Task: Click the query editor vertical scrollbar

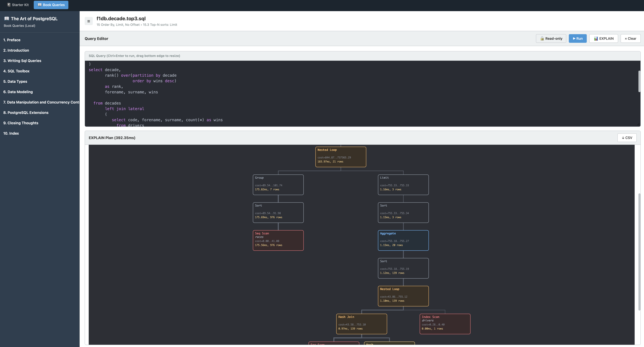Action: (639, 81)
